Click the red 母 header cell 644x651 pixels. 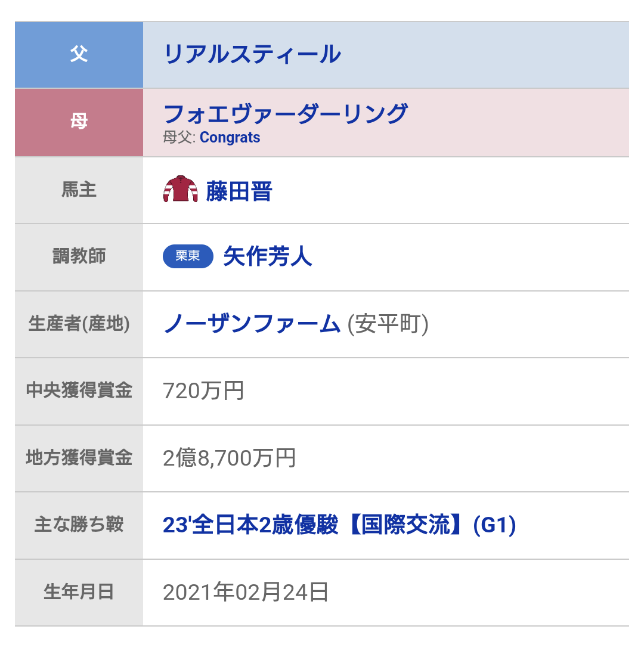tap(79, 122)
